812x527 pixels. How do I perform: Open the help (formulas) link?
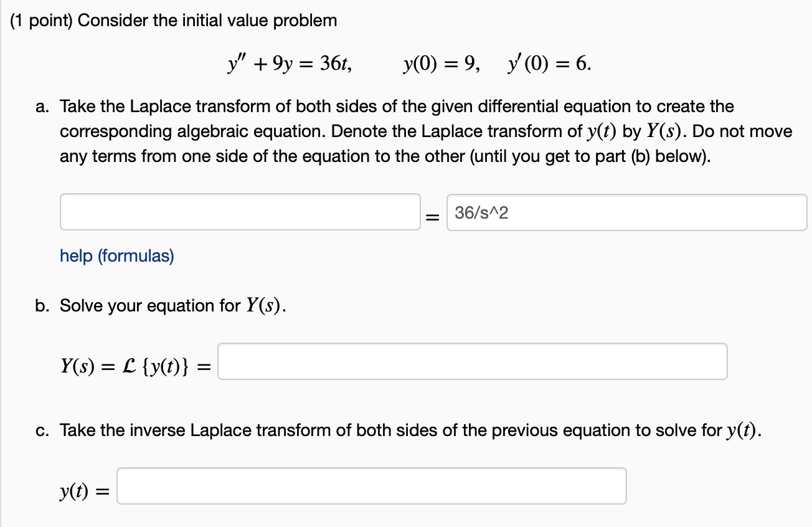tap(116, 256)
